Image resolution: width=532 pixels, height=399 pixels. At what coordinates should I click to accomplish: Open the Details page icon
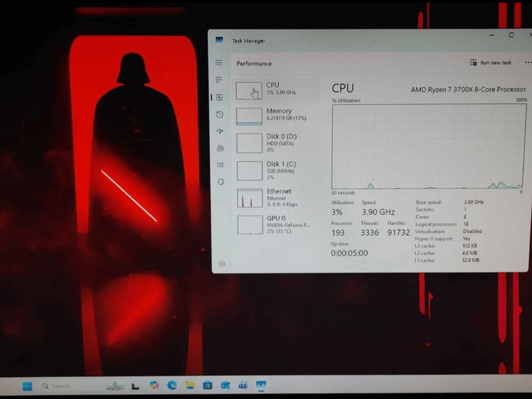click(221, 165)
